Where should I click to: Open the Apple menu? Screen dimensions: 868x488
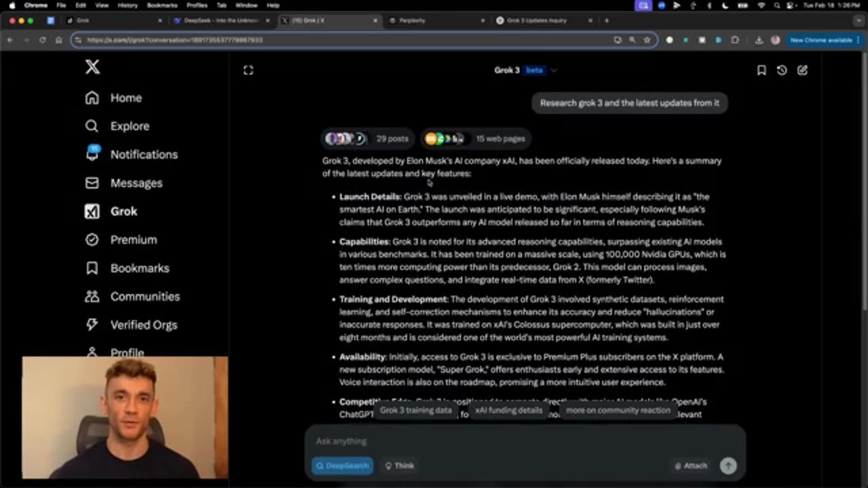point(12,5)
